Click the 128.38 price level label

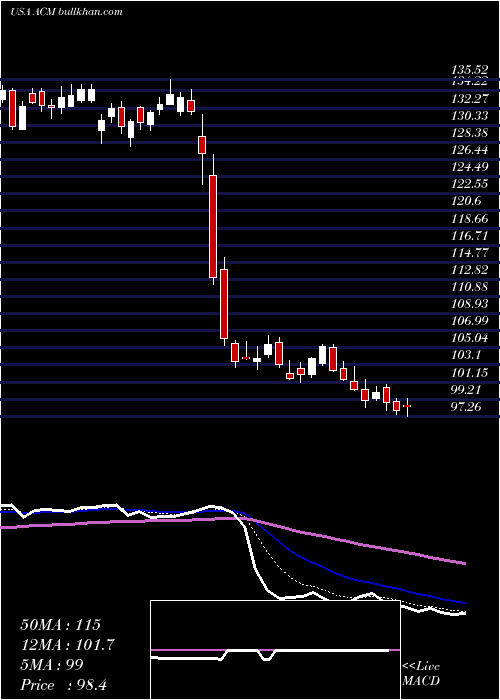(x=469, y=133)
